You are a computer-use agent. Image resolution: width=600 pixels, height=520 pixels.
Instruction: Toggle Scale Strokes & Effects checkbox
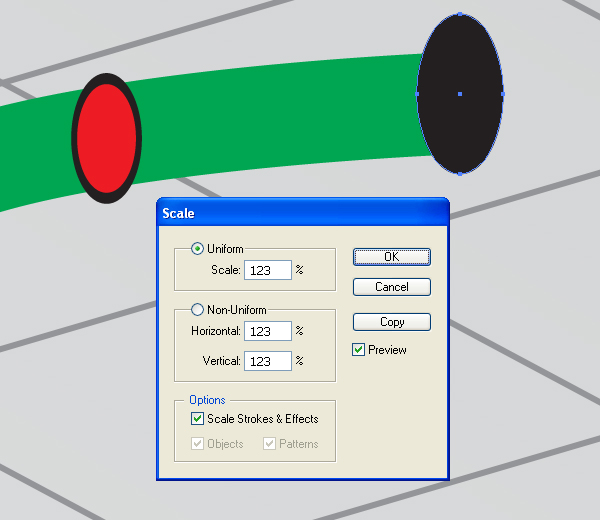pyautogui.click(x=197, y=419)
